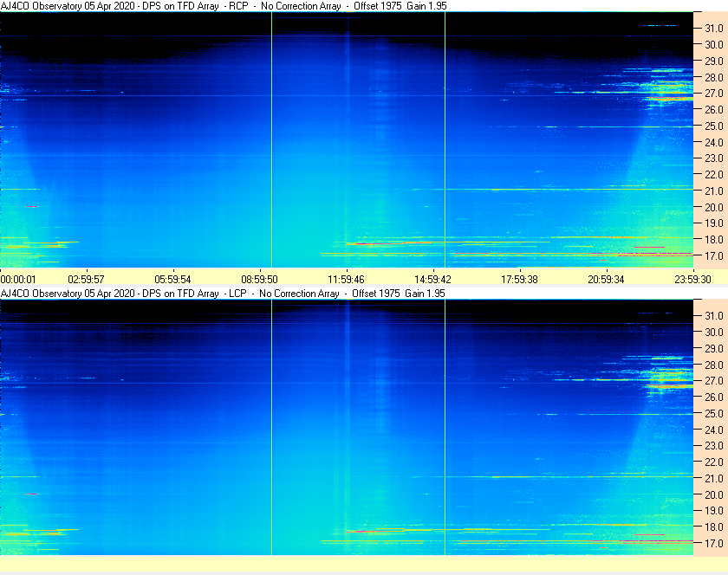Select the first green vertical marker in LCP plot
Screen dimensions: 728x575
pos(271,427)
